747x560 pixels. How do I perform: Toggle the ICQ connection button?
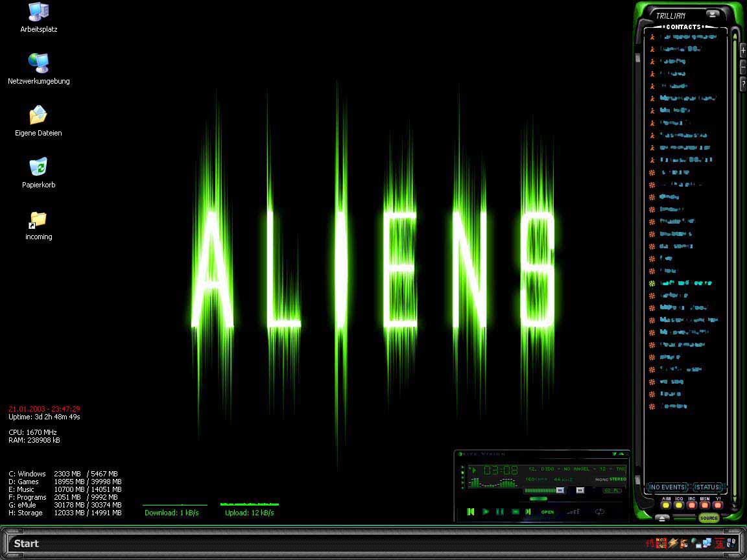point(679,506)
